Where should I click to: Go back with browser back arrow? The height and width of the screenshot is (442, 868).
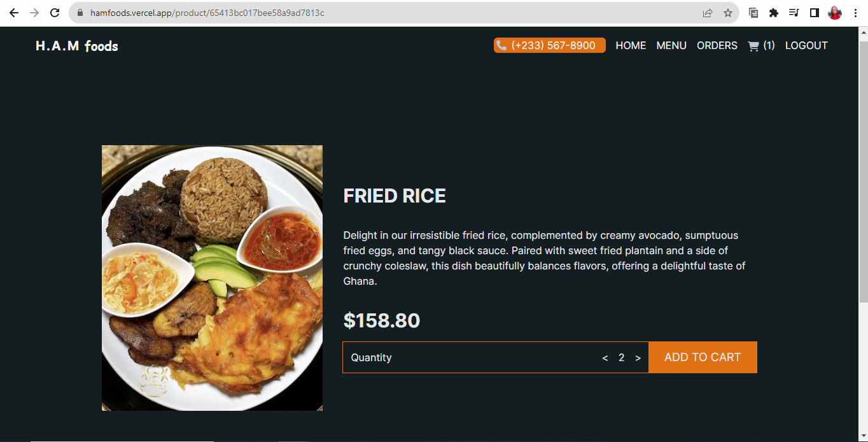click(x=14, y=13)
